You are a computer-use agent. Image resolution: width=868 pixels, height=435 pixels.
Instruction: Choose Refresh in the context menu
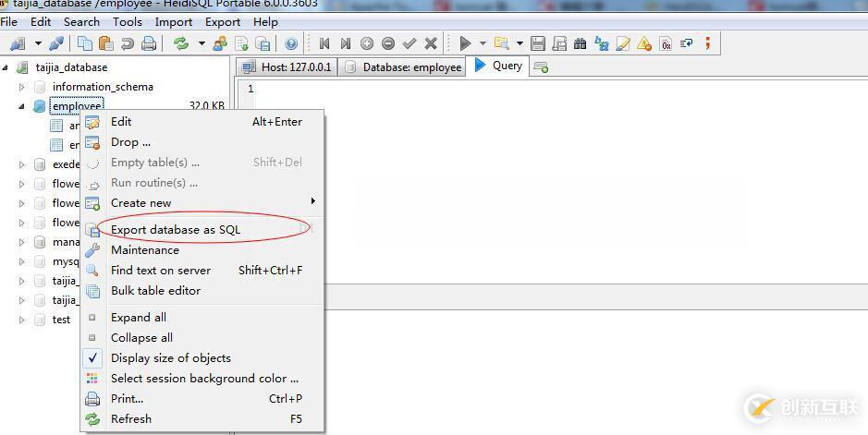(x=202, y=419)
